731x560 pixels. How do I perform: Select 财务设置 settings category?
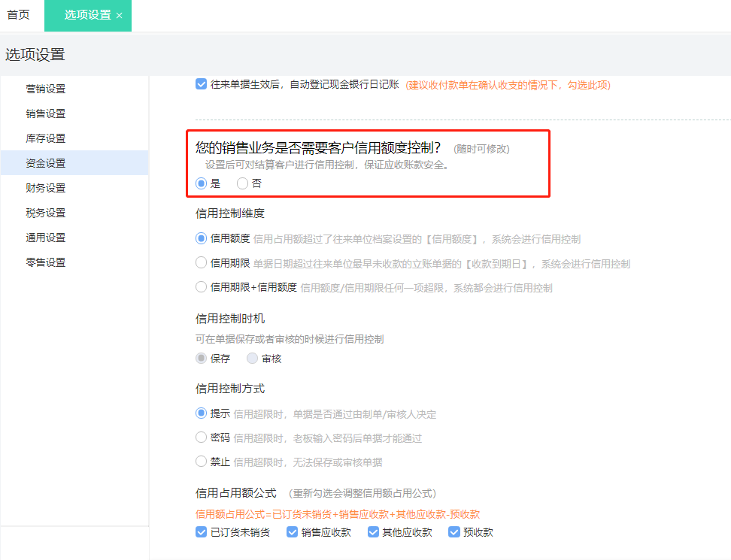coord(46,188)
